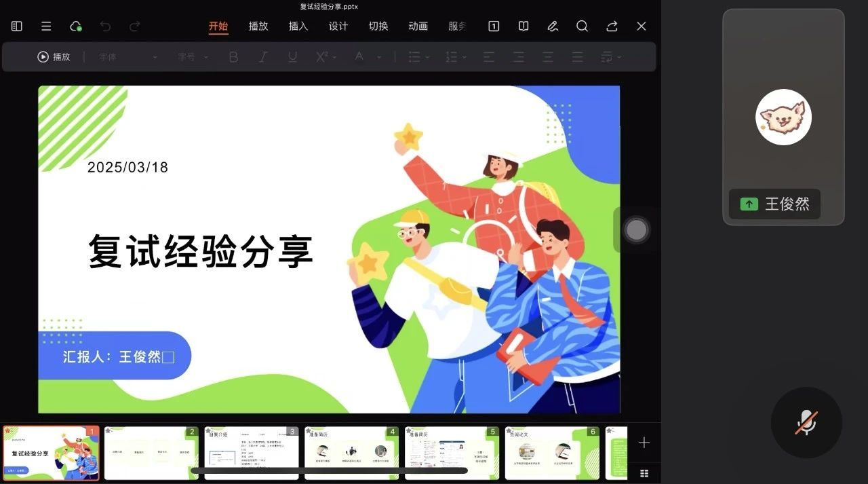Toggle bold formatting
868x484 pixels.
[233, 57]
